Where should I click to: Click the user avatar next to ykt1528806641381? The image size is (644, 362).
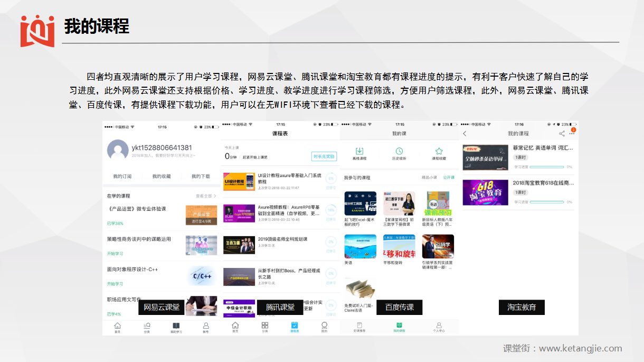click(118, 151)
